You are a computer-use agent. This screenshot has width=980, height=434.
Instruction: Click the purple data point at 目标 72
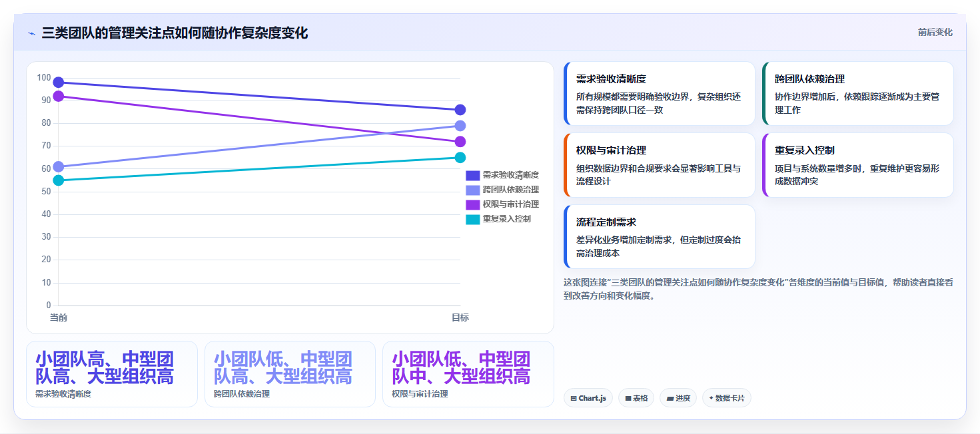click(x=460, y=142)
